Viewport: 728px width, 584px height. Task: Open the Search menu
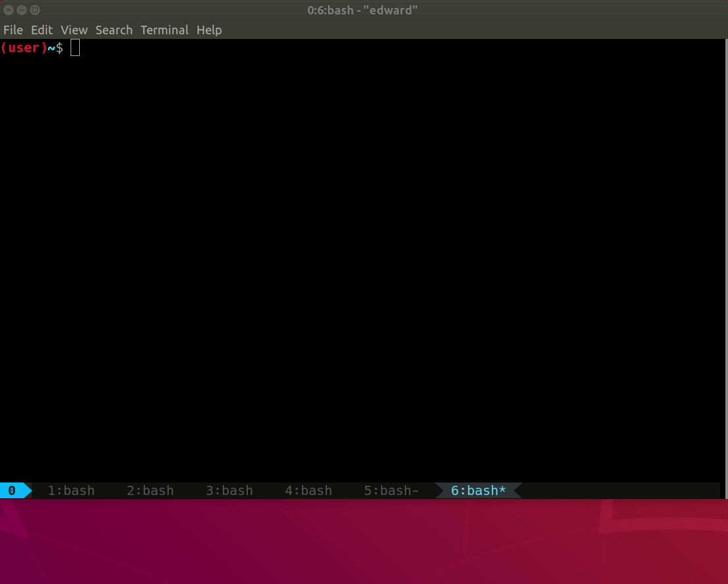click(x=113, y=30)
